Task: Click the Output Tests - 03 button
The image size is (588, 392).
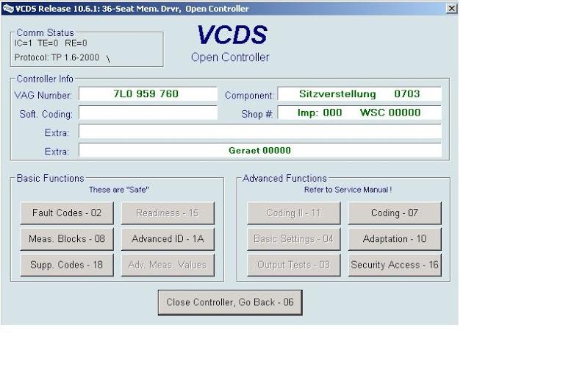Action: (x=293, y=265)
